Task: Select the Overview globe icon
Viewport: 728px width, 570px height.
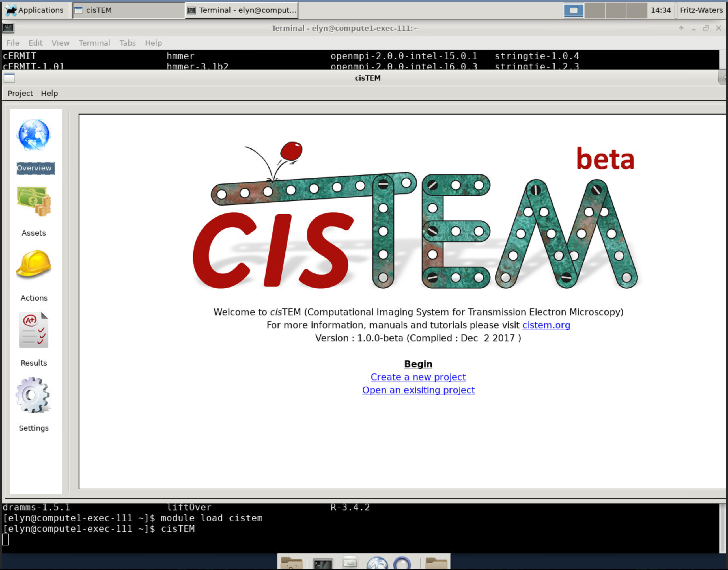Action: tap(34, 135)
